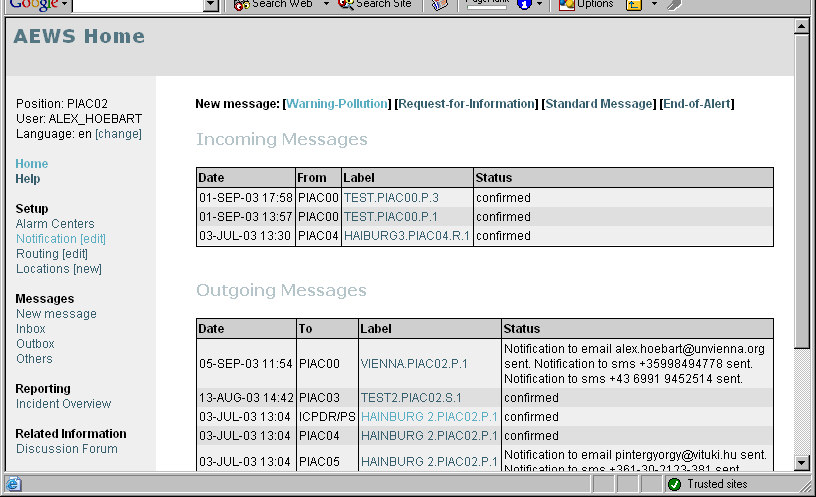Click the up-arrow icon after Options
816x497 pixels.
click(x=634, y=5)
